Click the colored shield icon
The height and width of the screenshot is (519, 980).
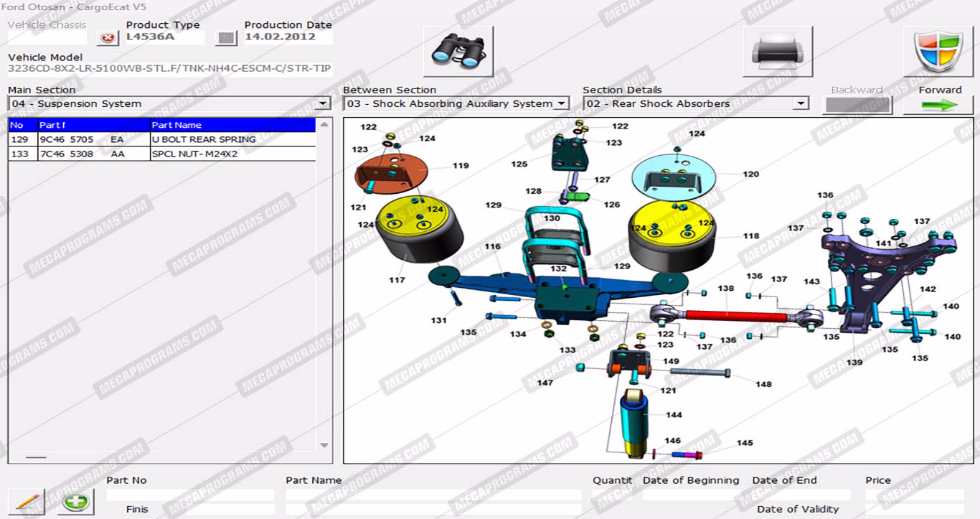tap(938, 51)
